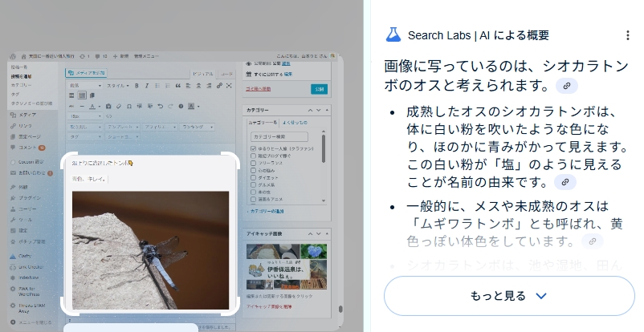This screenshot has width=644, height=332.
Task: Switch to the コード editor tab
Action: tap(226, 74)
